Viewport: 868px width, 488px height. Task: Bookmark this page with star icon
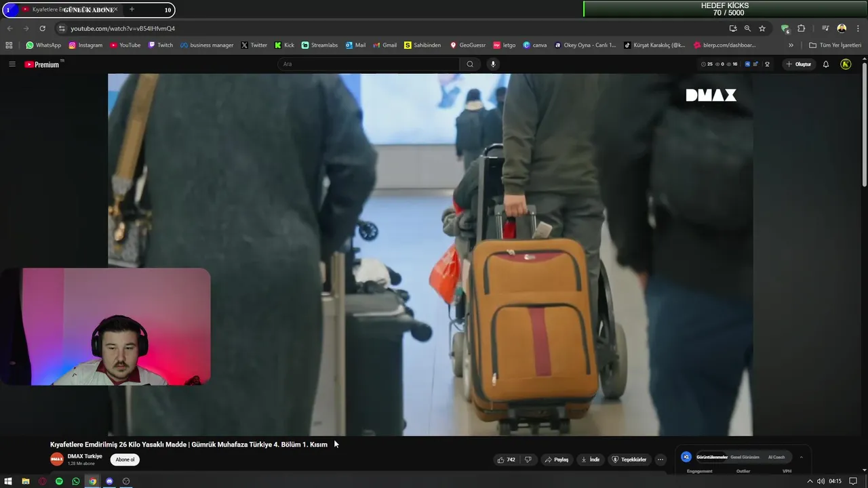point(762,28)
